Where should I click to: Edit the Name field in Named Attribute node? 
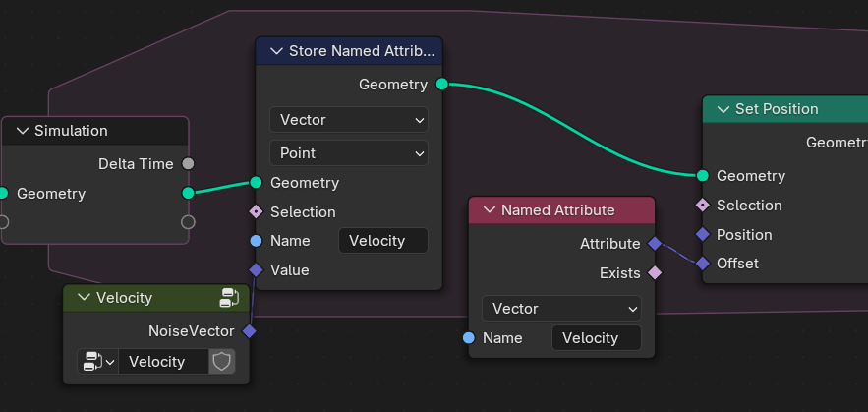point(596,338)
